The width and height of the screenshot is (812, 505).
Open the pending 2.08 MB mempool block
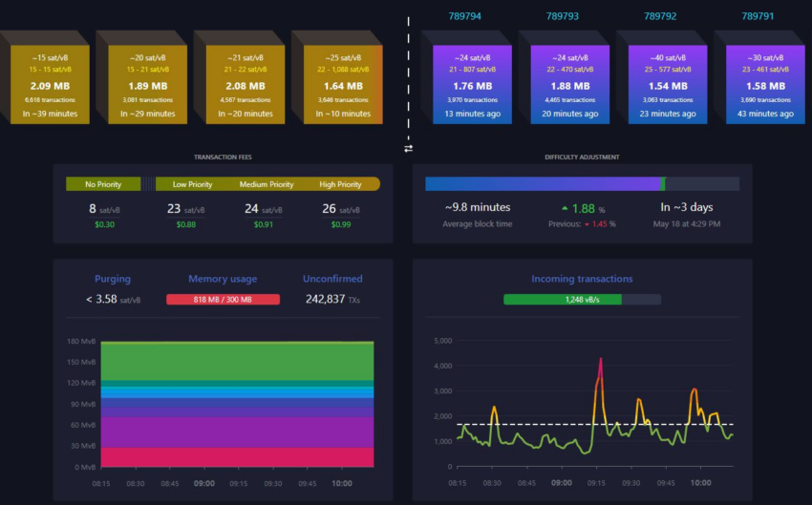pyautogui.click(x=246, y=84)
